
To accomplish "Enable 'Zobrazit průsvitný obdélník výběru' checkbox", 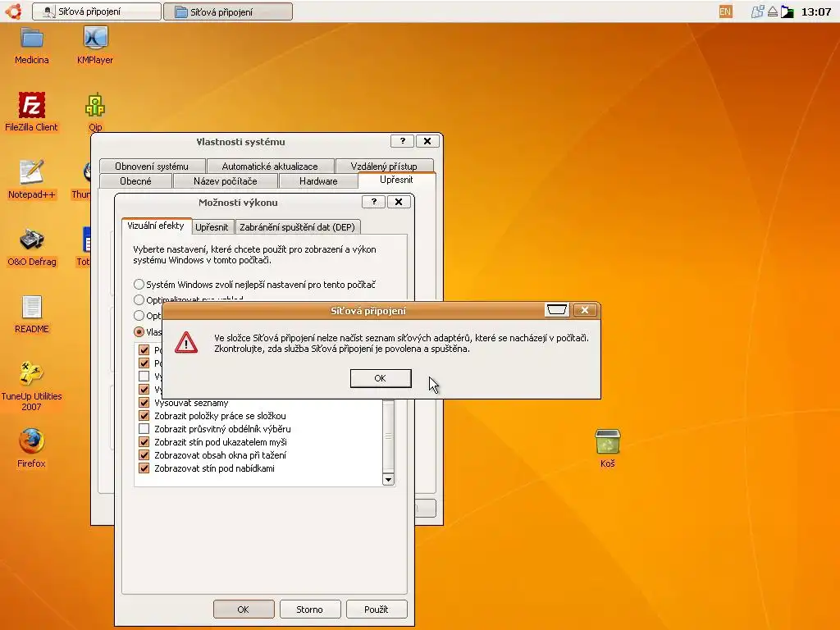I will pyautogui.click(x=144, y=428).
